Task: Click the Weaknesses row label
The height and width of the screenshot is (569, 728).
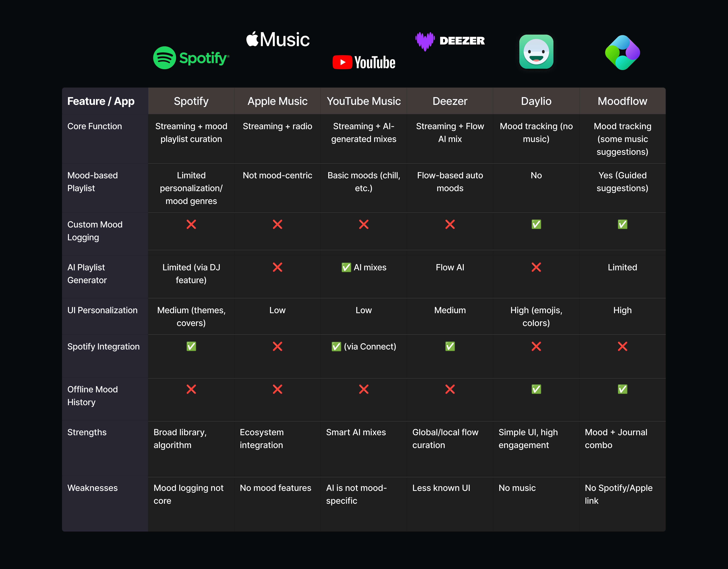Action: coord(92,488)
